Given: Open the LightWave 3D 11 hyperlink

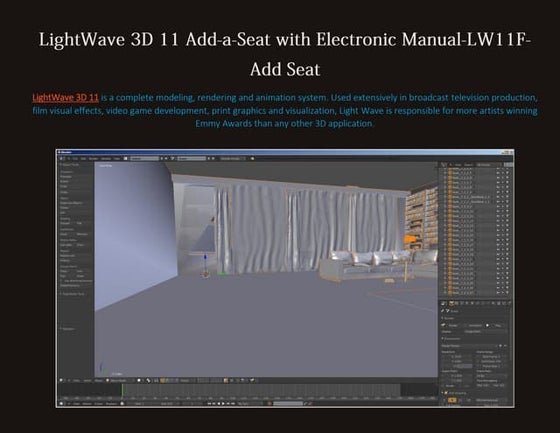Looking at the screenshot, I should [65, 98].
